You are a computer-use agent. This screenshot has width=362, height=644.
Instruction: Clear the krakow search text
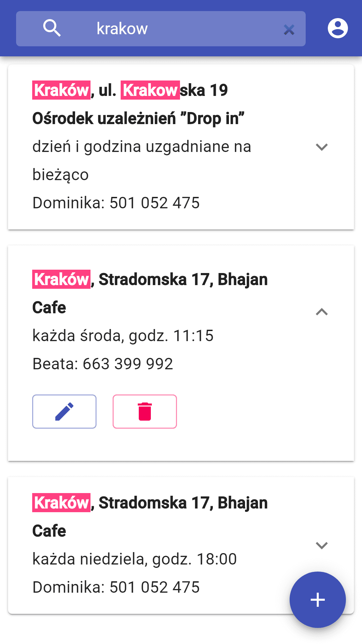(289, 30)
